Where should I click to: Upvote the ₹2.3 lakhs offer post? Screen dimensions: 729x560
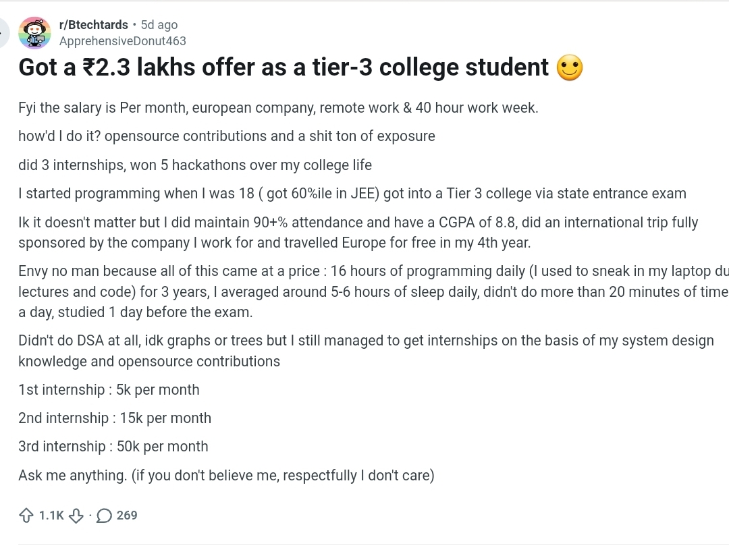pyautogui.click(x=26, y=515)
